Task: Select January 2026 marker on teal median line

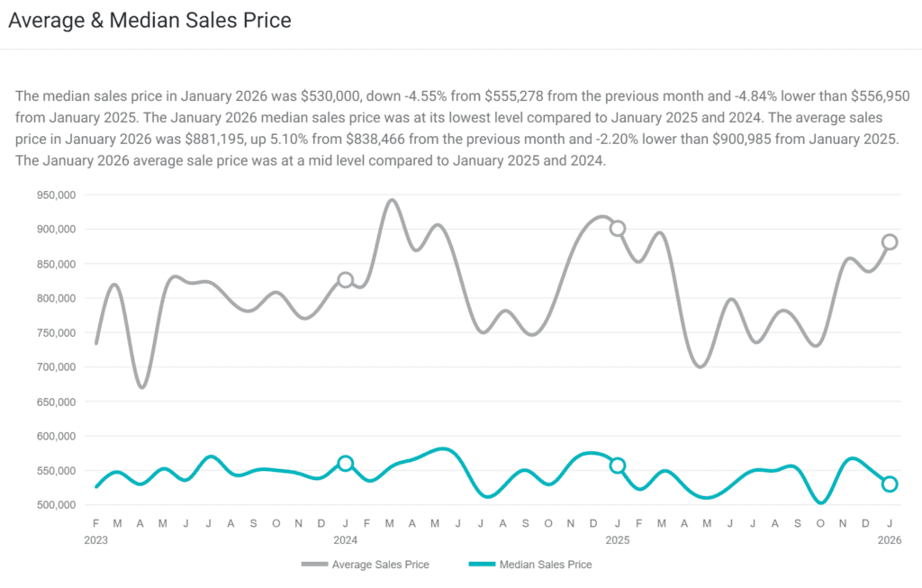Action: [x=890, y=484]
